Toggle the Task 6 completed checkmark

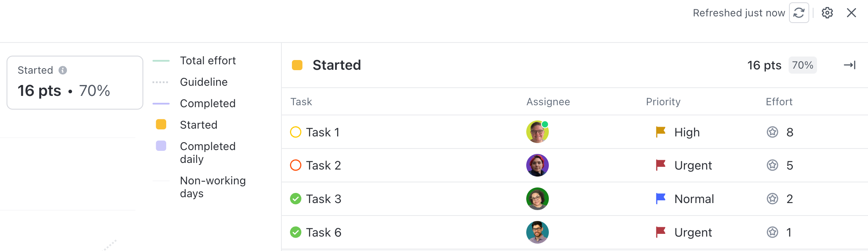(296, 232)
